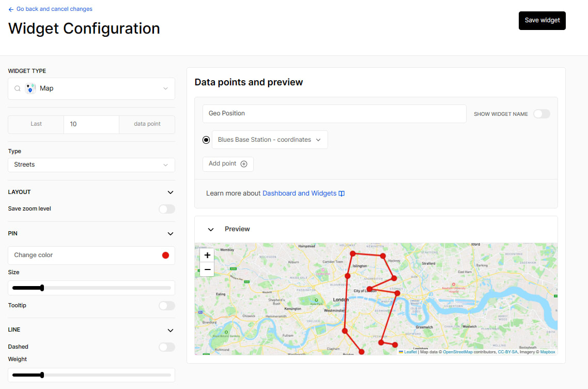This screenshot has height=389, width=588.
Task: Open the Widget Type dropdown arrow
Action: pos(165,88)
